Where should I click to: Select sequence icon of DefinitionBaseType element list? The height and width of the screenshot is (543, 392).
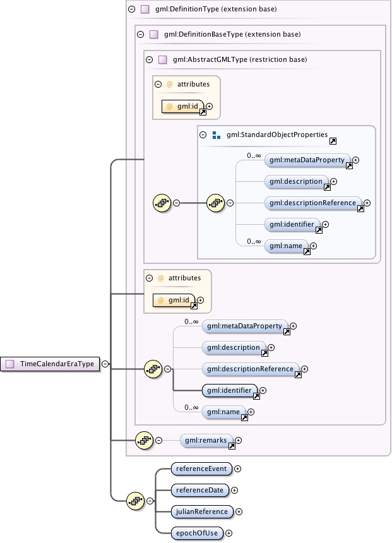tap(153, 369)
